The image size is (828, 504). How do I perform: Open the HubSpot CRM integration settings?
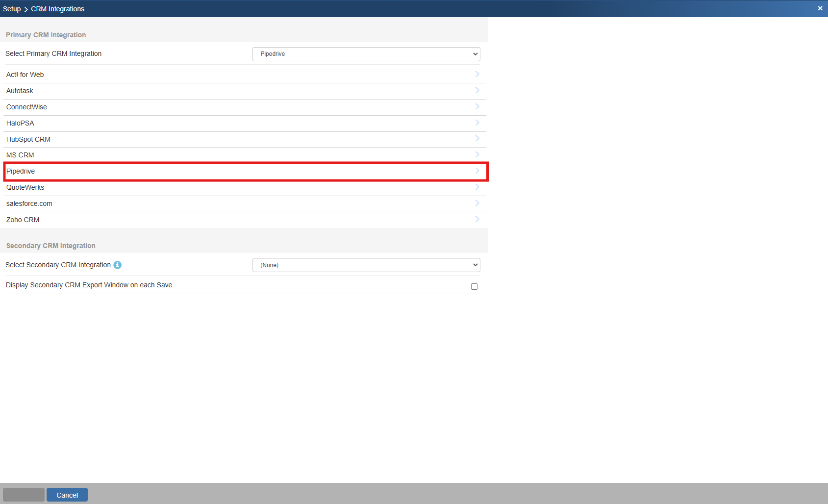click(x=28, y=139)
